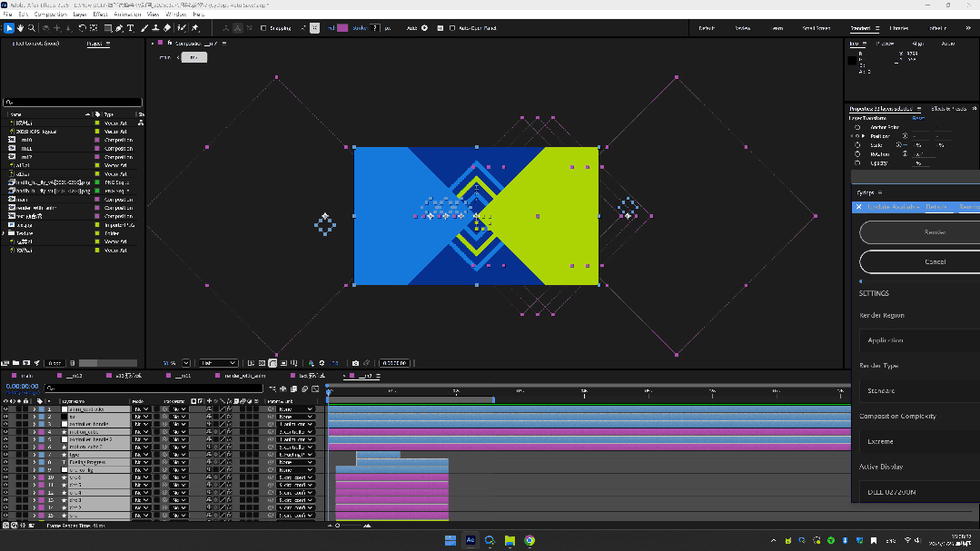Image resolution: width=980 pixels, height=551 pixels.
Task: Open the Effects & Presets tab
Action: (949, 109)
